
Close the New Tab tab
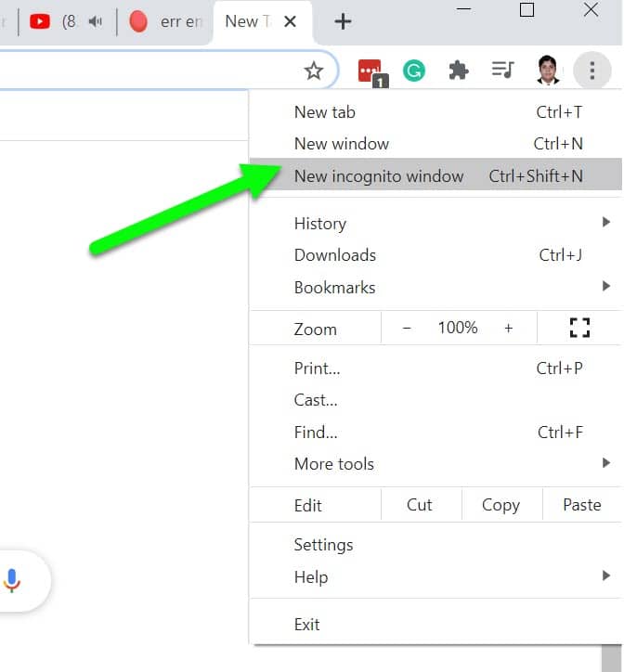[x=291, y=21]
